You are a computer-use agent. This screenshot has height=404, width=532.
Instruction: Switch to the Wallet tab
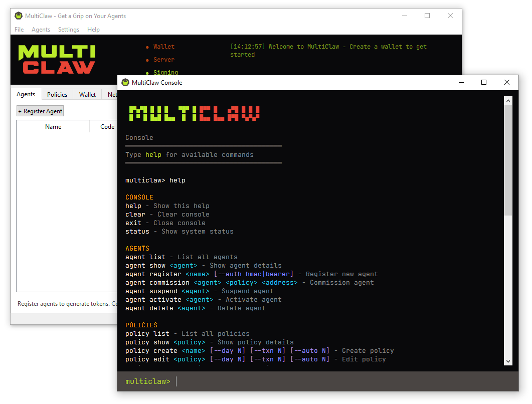click(x=87, y=94)
